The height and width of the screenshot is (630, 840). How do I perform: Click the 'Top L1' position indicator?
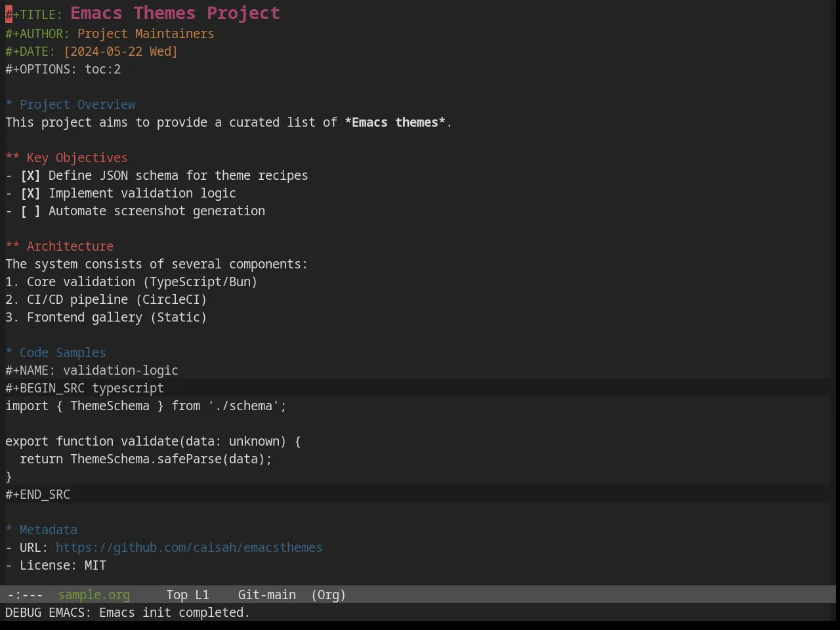coord(188,595)
